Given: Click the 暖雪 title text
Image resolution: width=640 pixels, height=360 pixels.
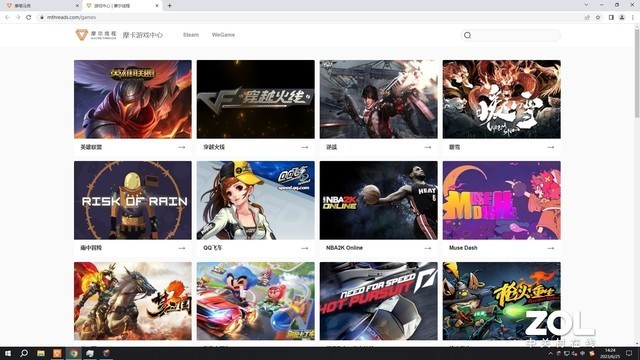Looking at the screenshot, I should (454, 147).
